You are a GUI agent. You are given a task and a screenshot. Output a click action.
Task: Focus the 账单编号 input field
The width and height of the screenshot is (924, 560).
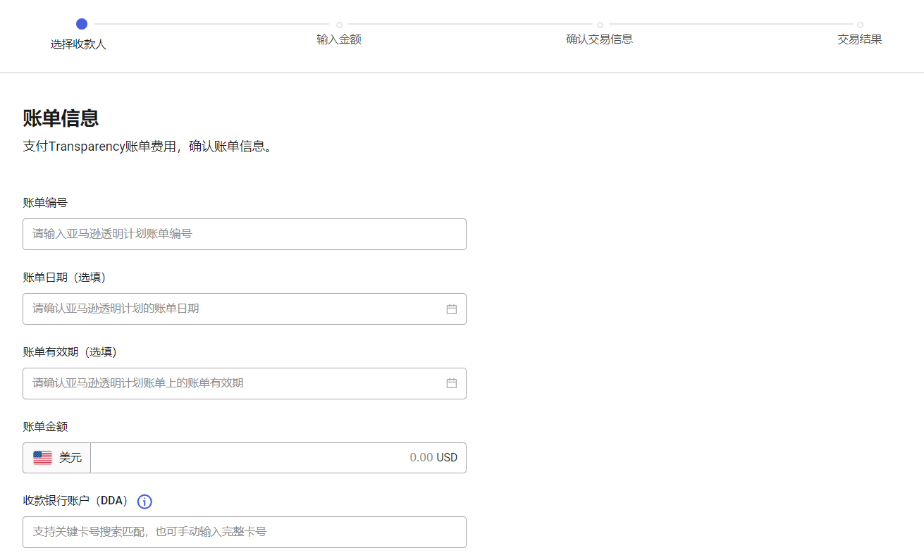click(244, 234)
